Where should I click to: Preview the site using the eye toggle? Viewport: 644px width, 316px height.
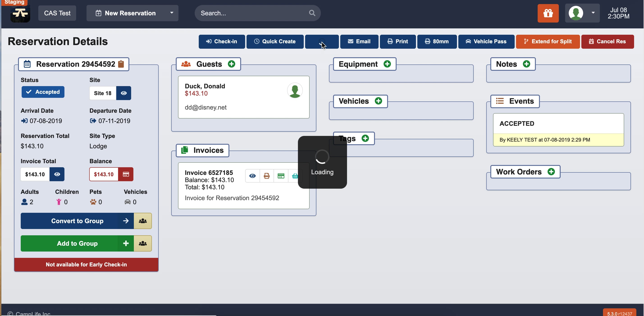click(124, 93)
